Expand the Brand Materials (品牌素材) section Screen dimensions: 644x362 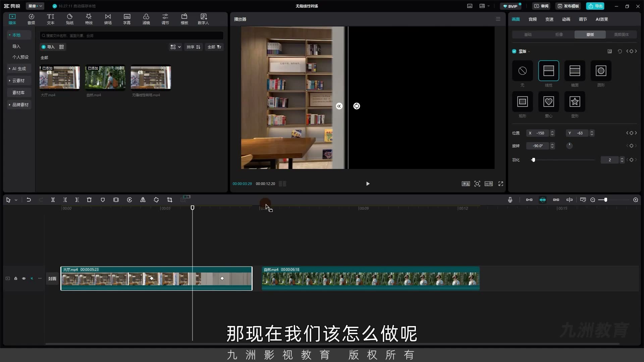coord(19,105)
